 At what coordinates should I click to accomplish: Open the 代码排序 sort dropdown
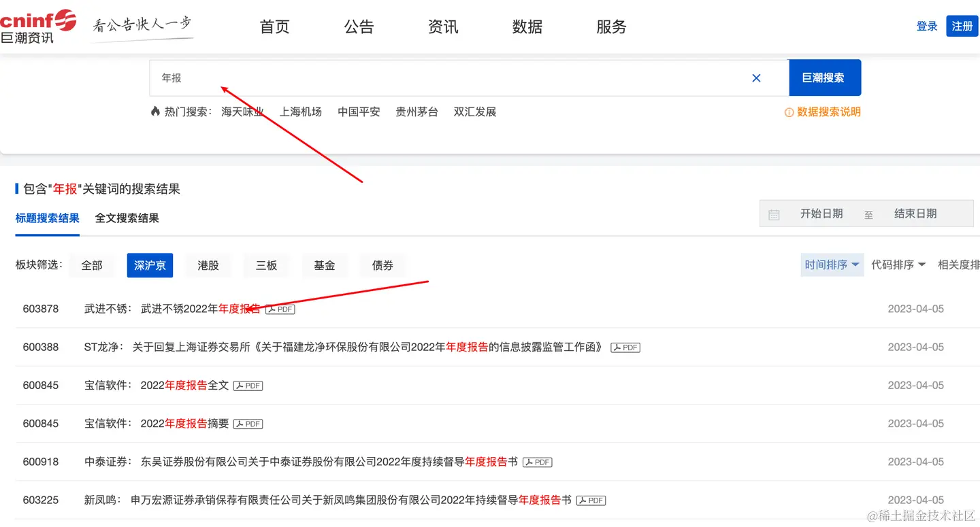(898, 265)
